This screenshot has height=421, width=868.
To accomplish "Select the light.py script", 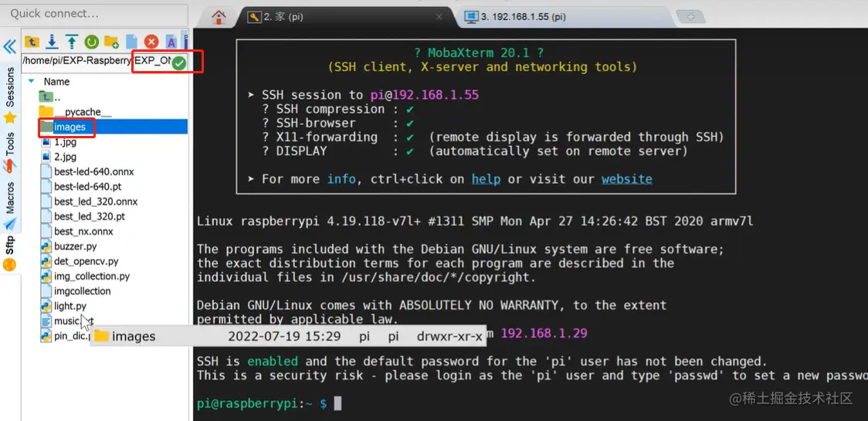I will (70, 307).
